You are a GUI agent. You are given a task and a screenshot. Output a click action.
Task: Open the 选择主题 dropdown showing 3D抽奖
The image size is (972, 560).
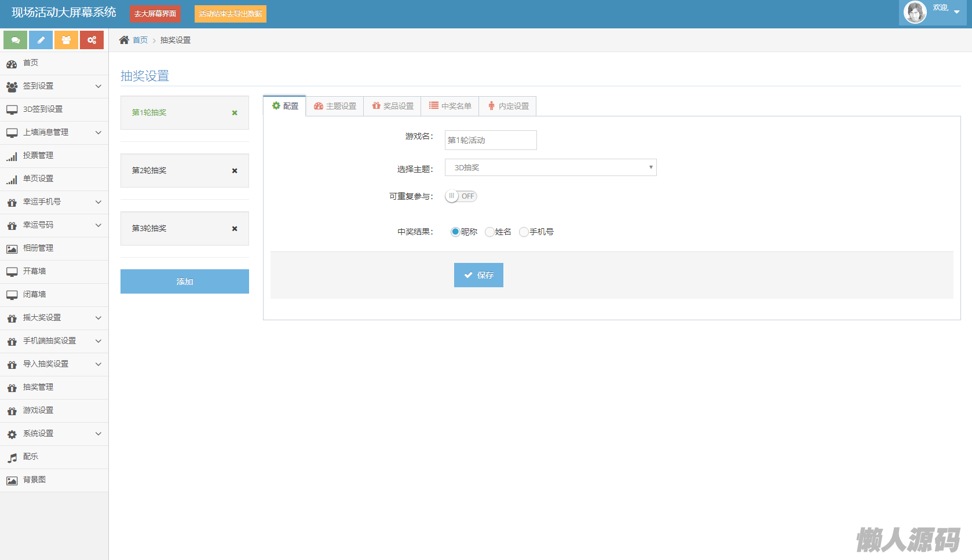pos(550,167)
